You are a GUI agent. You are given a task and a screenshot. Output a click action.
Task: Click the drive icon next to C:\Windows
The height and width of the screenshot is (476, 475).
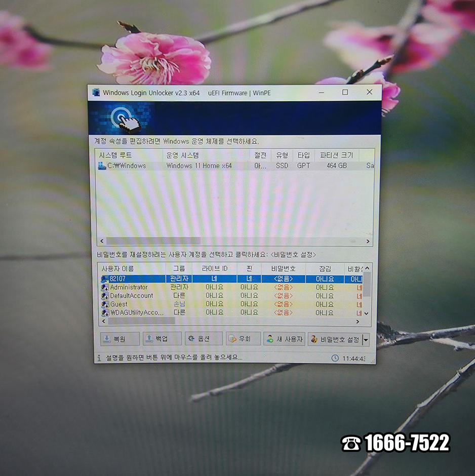[x=102, y=166]
